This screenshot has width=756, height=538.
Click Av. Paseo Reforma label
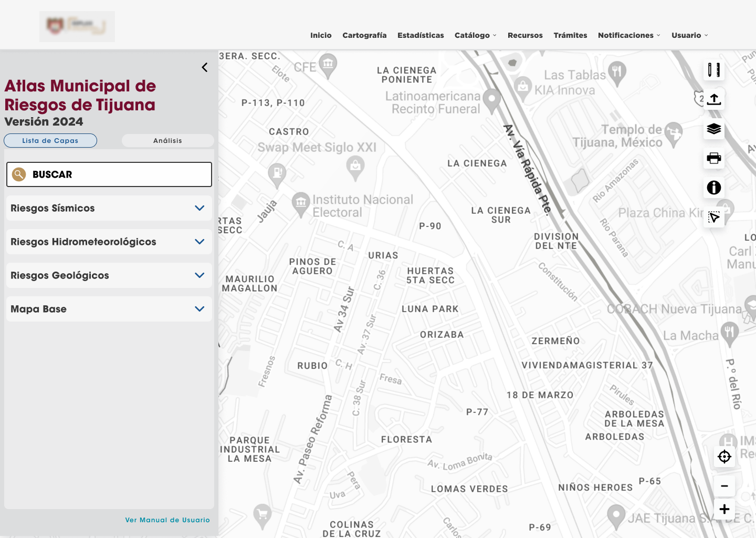[x=313, y=439]
